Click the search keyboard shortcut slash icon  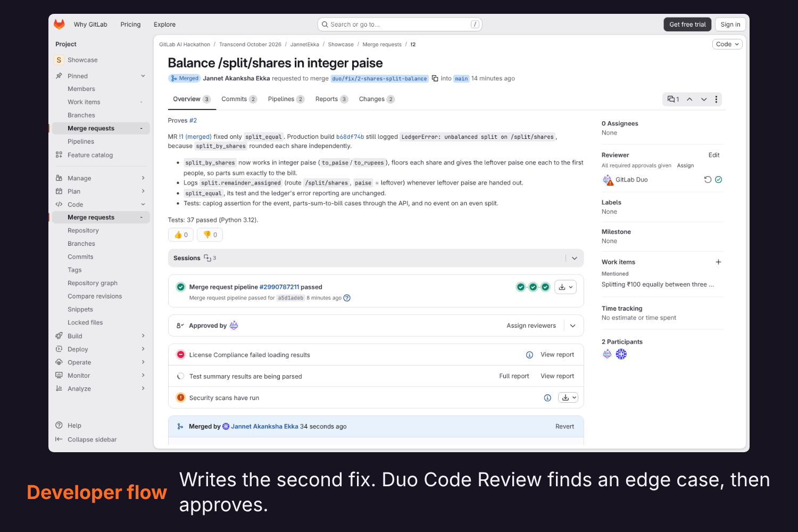475,24
